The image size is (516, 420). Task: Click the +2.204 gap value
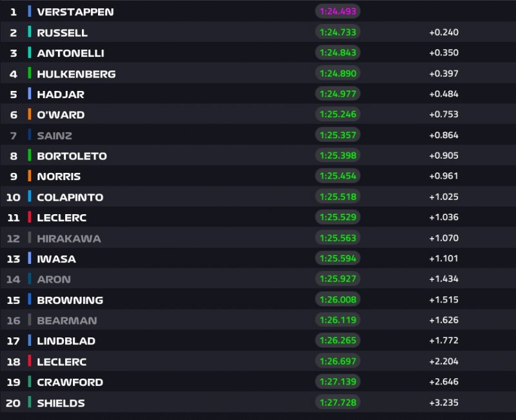coord(443,361)
